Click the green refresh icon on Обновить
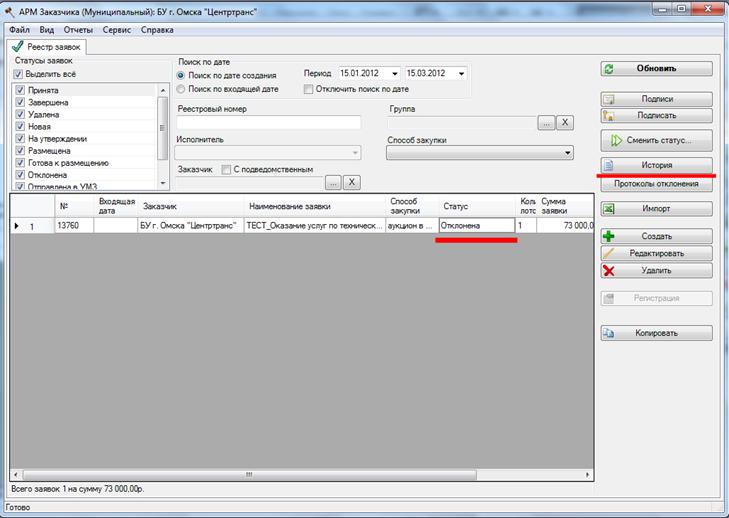 609,69
